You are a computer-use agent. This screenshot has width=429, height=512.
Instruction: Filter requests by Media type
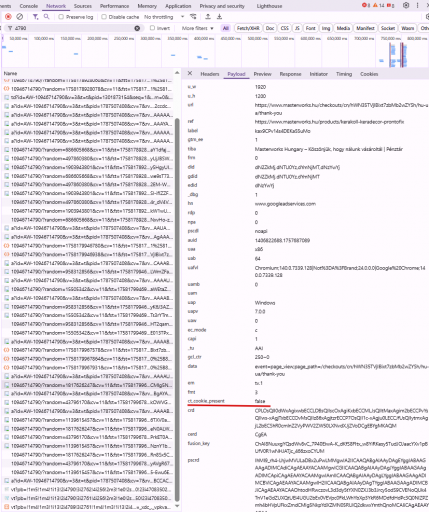pyautogui.click(x=343, y=28)
